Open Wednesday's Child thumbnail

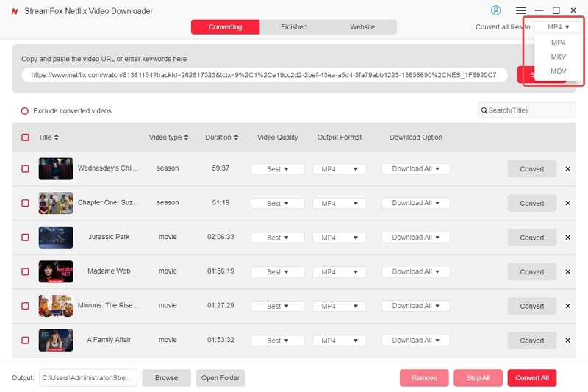[56, 169]
